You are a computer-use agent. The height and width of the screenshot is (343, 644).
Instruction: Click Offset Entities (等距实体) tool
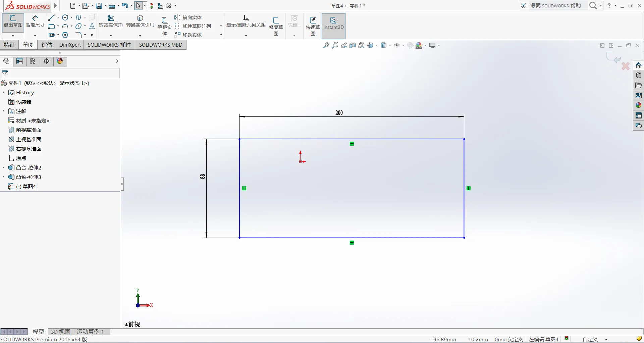[164, 27]
